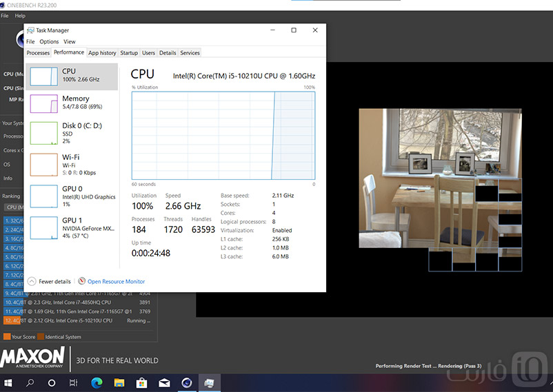The image size is (553, 392).
Task: Switch to Cinebench taskbar icon
Action: coord(187,383)
